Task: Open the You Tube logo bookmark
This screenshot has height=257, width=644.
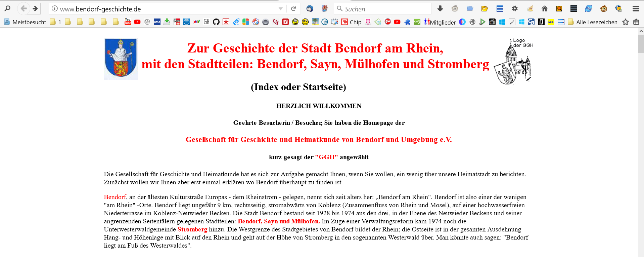Action: click(128, 22)
